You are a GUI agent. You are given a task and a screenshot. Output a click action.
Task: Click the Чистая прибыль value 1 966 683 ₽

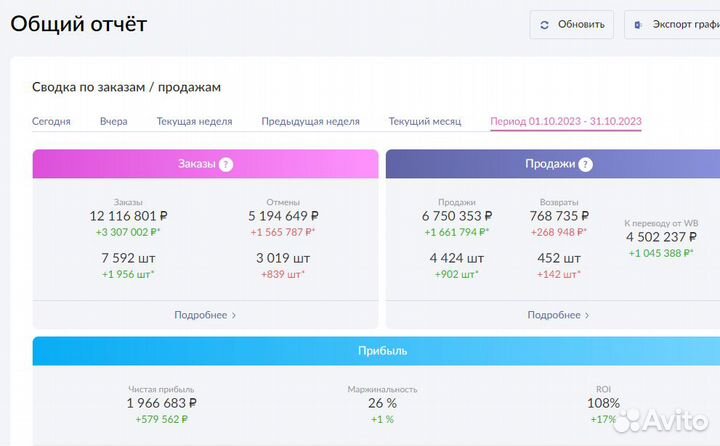161,403
